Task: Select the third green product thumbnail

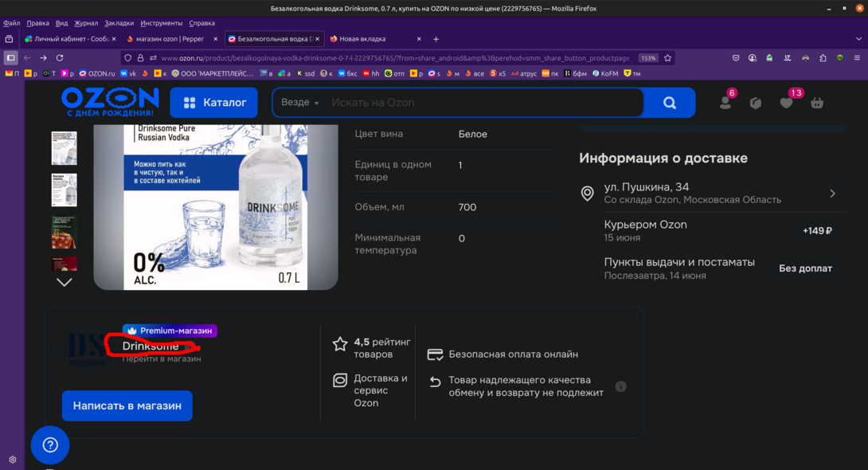Action: [x=65, y=232]
